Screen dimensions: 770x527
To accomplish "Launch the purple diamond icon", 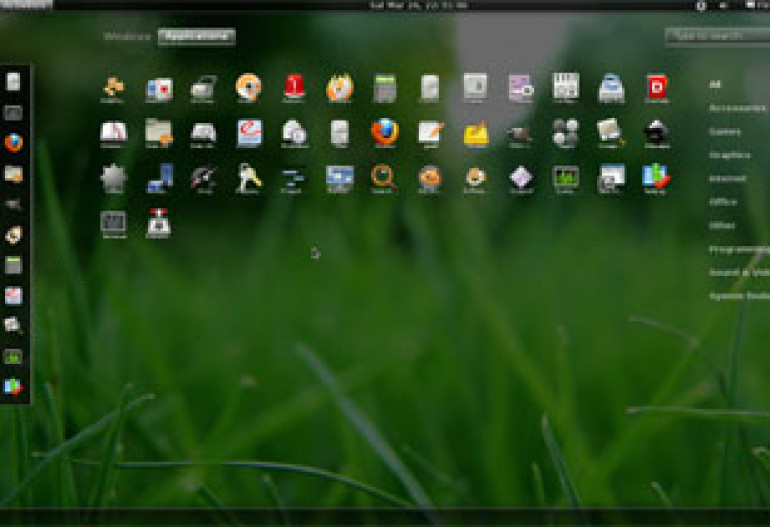I will tap(521, 178).
